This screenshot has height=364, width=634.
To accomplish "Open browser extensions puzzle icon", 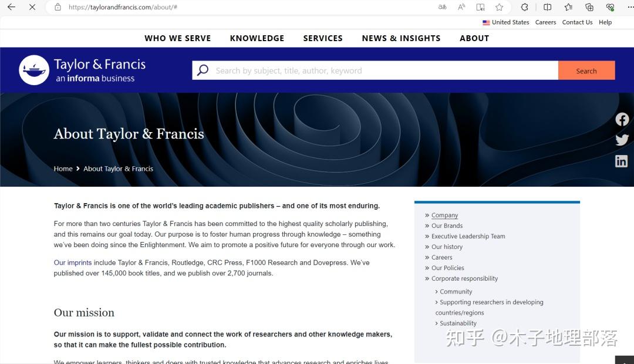I will (x=524, y=7).
